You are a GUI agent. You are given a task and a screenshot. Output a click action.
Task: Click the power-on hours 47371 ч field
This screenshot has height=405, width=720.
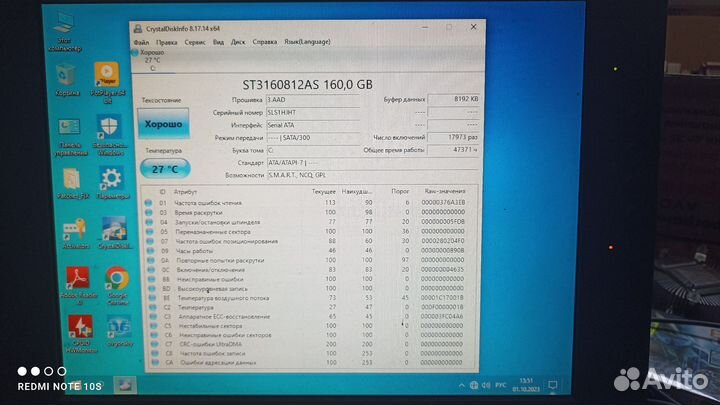(453, 150)
